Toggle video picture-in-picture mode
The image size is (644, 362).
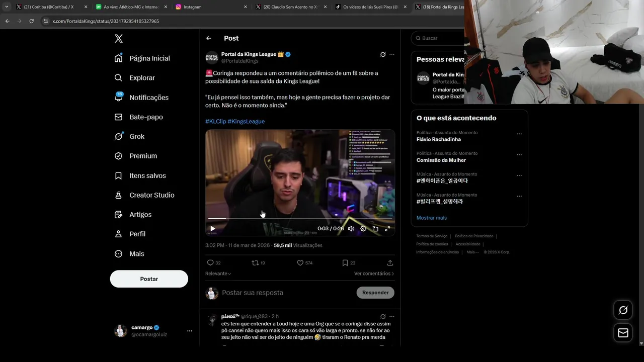tap(375, 229)
